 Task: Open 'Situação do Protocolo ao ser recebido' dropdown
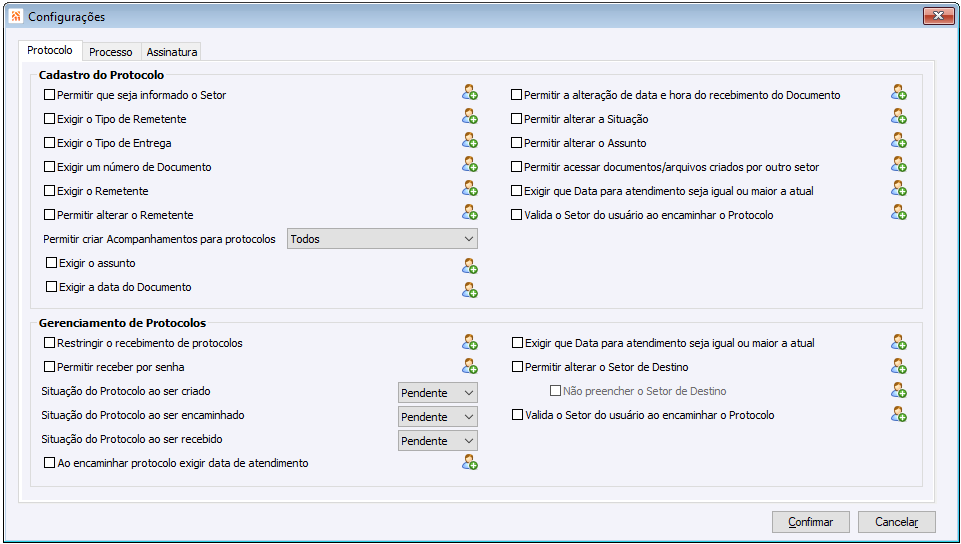437,441
